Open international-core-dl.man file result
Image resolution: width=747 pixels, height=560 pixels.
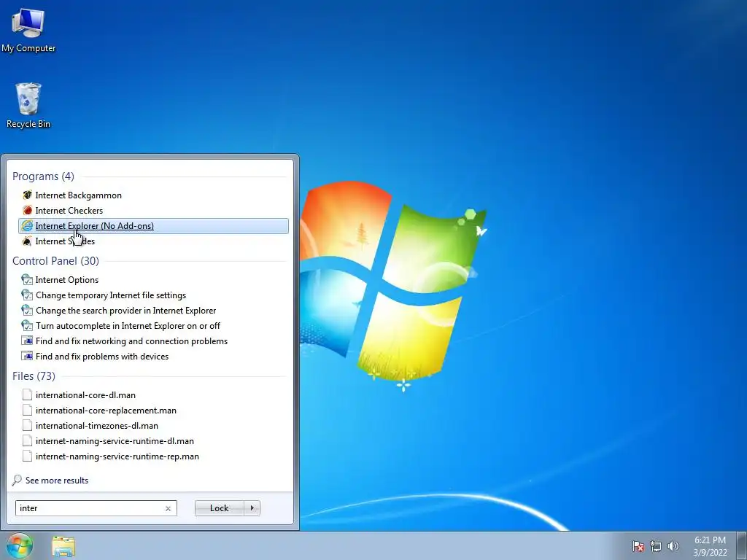[153, 395]
